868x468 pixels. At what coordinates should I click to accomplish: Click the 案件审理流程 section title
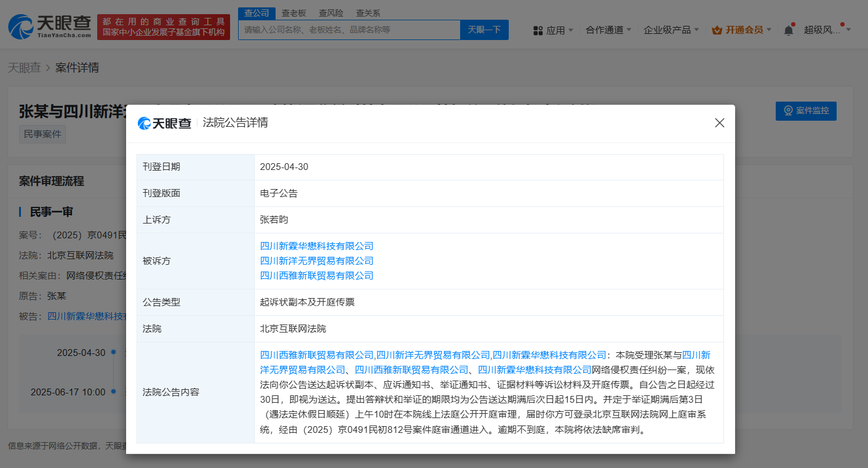[x=52, y=181]
